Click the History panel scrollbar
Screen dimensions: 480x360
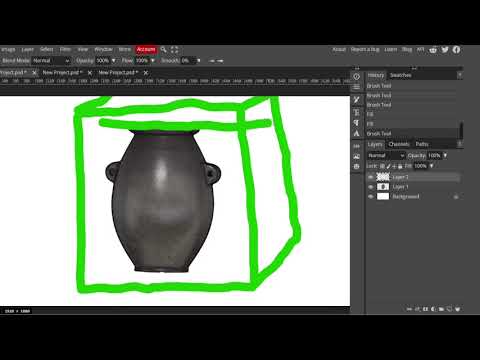click(461, 131)
